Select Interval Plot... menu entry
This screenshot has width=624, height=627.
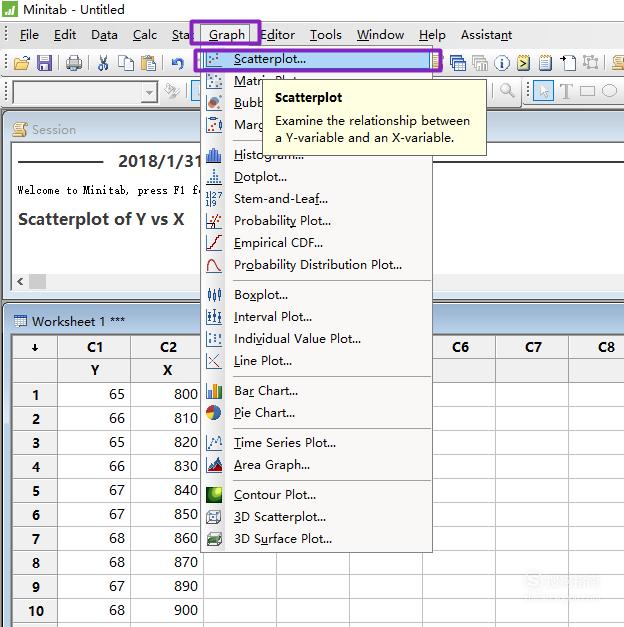(x=316, y=317)
